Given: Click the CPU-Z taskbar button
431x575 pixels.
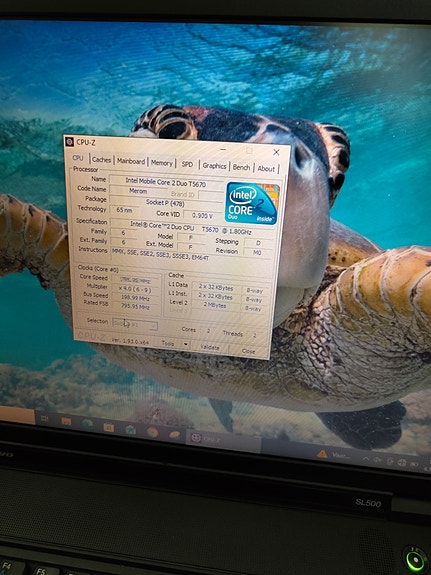Looking at the screenshot, I should click(224, 439).
